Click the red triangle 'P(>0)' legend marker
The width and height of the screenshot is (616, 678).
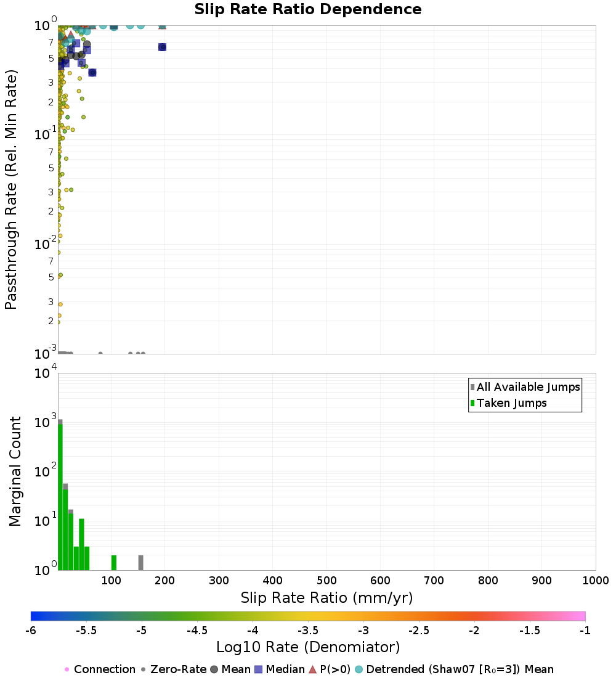click(312, 669)
